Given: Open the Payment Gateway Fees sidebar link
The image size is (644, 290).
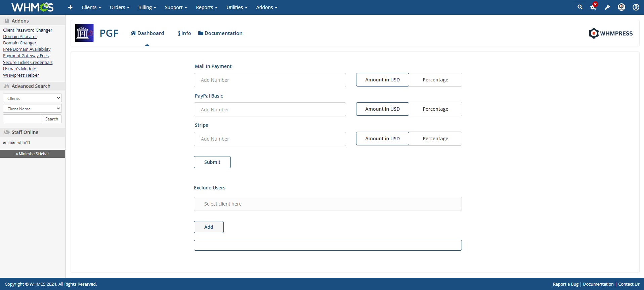Looking at the screenshot, I should pos(26,56).
